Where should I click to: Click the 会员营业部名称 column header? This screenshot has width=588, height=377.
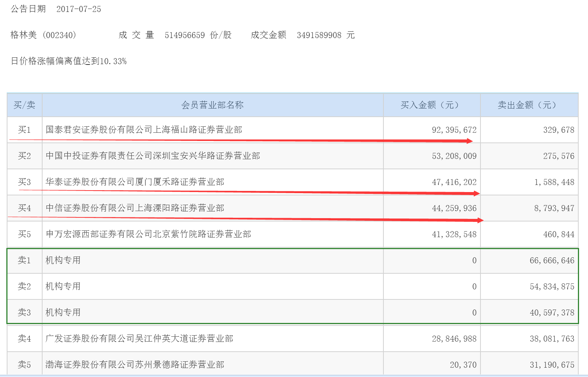coord(212,105)
